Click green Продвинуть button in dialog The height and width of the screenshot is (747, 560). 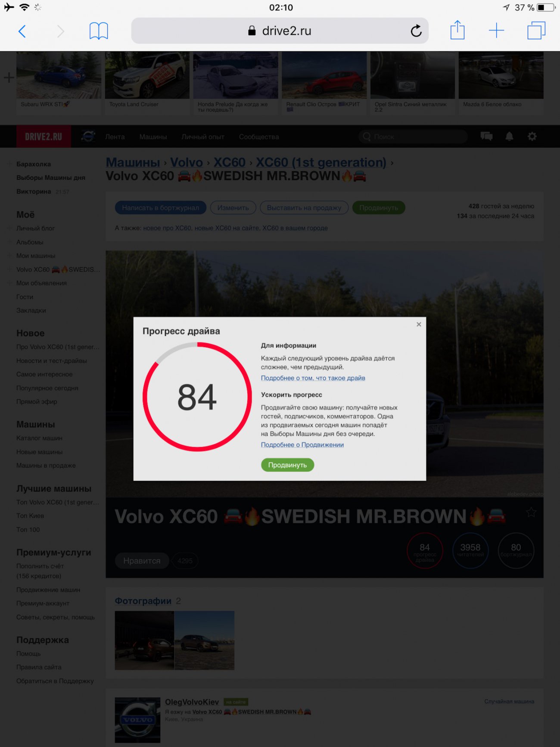pos(287,465)
